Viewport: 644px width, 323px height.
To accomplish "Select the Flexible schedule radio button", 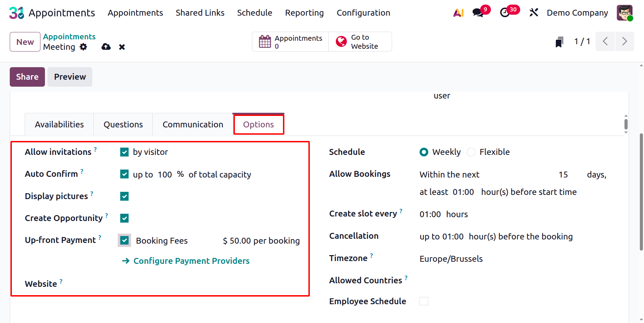I will coord(471,152).
